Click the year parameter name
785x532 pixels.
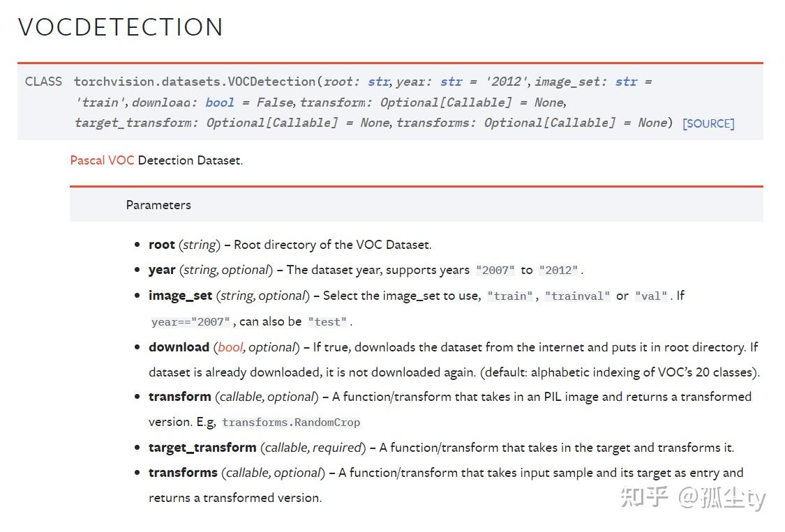tap(162, 271)
